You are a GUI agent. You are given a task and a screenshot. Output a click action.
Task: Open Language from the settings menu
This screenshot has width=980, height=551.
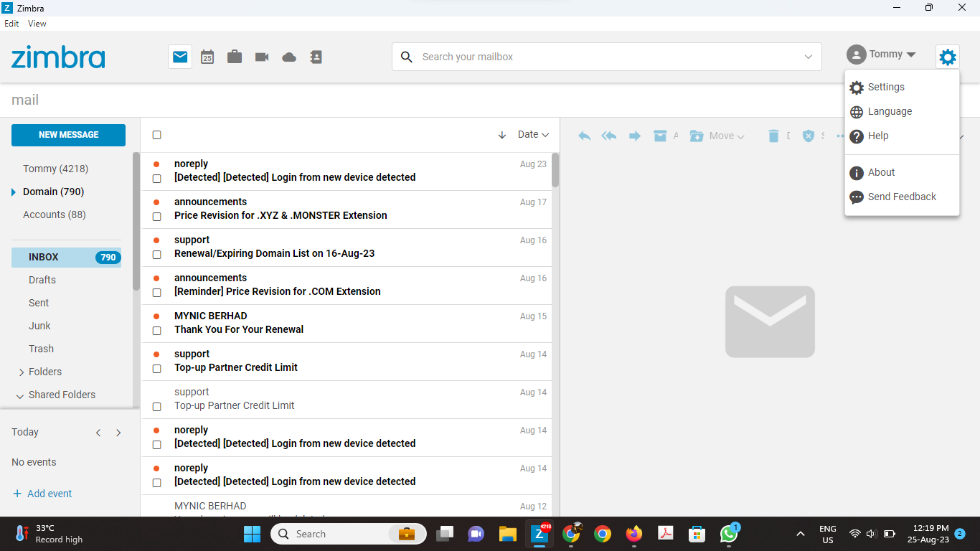[x=890, y=111]
